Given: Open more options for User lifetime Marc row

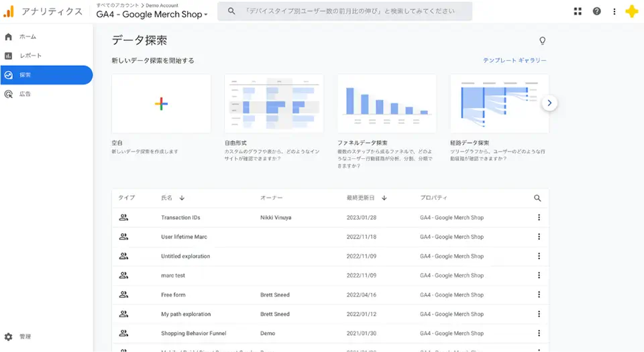Looking at the screenshot, I should click(x=539, y=237).
